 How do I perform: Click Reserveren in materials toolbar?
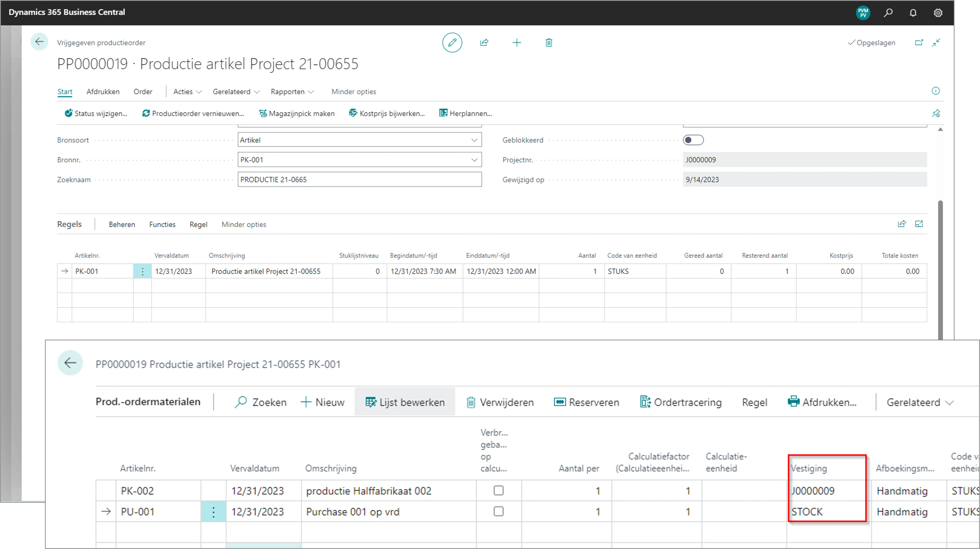tap(587, 402)
